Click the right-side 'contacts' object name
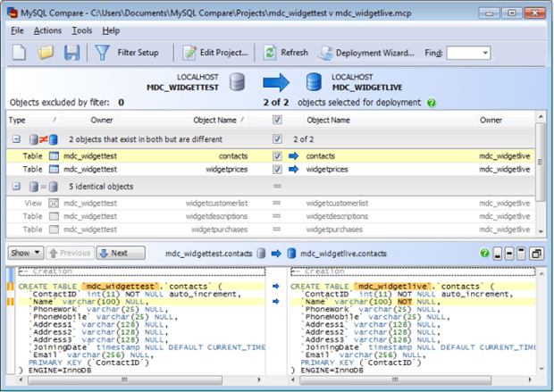This screenshot has height=392, width=554. (321, 156)
